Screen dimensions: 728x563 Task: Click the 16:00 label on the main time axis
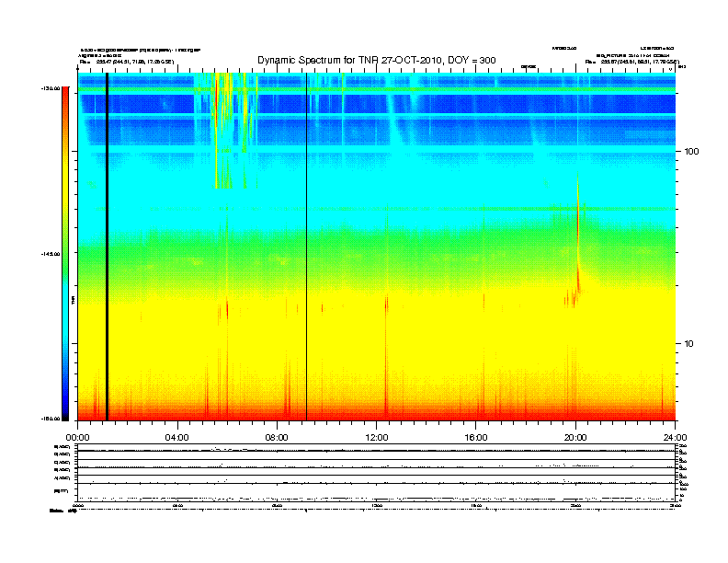point(476,438)
